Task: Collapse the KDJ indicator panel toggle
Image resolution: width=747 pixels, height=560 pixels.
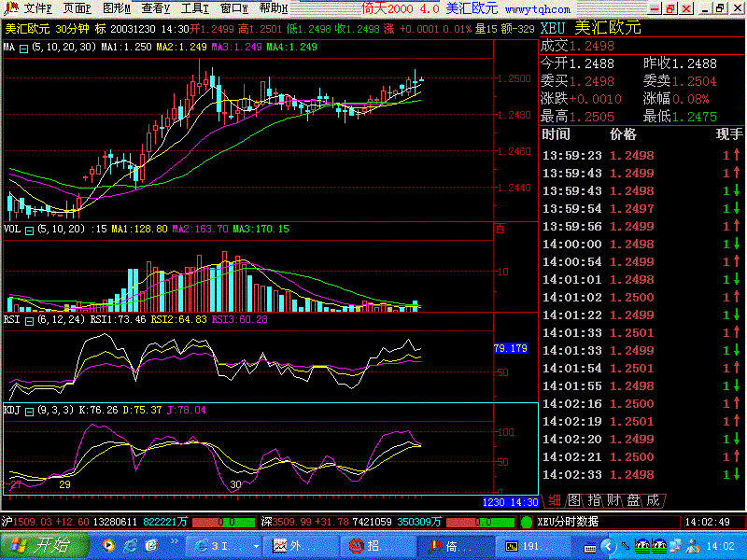Action: tap(29, 412)
